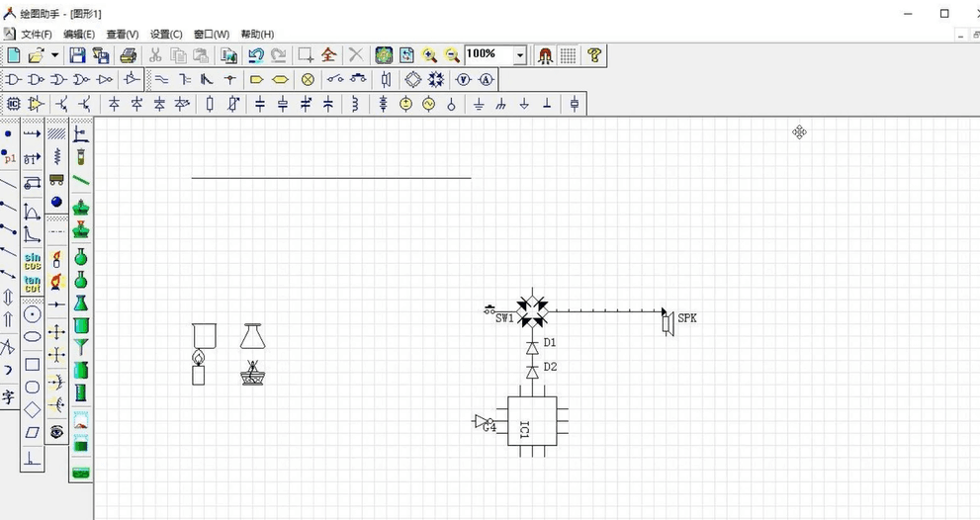The height and width of the screenshot is (520, 980).
Task: Open the 设置(C) menu
Action: 166,34
